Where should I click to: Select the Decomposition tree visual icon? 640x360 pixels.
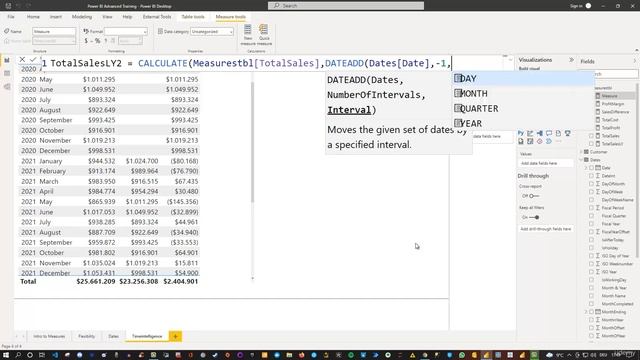point(540,133)
